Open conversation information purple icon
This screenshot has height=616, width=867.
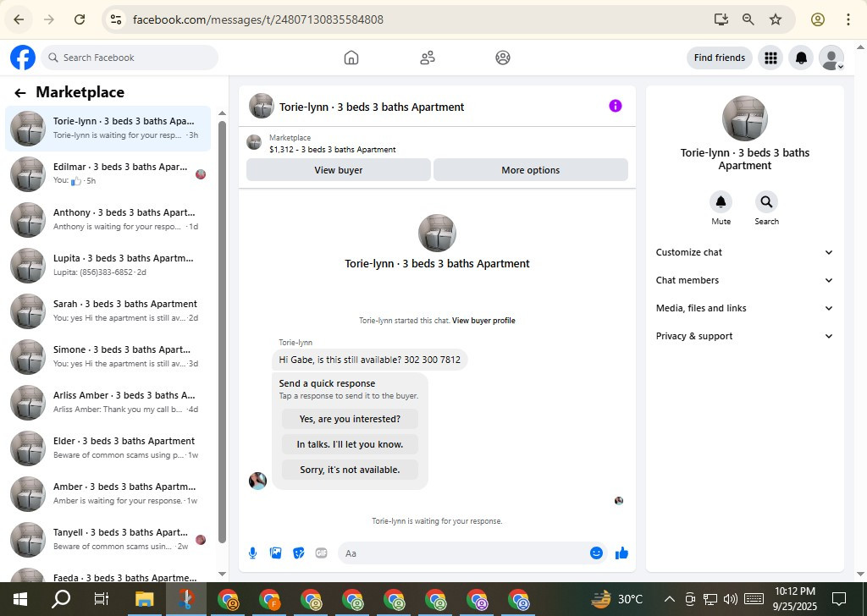(615, 106)
